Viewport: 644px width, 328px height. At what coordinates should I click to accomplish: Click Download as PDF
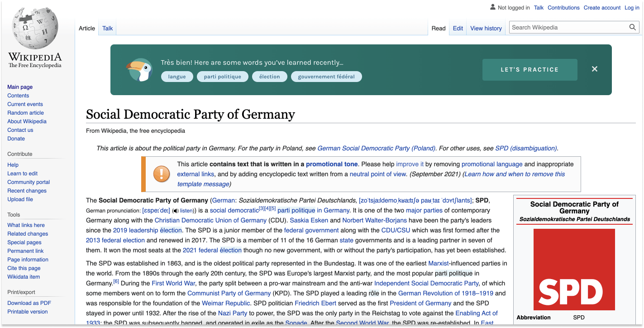tap(29, 303)
